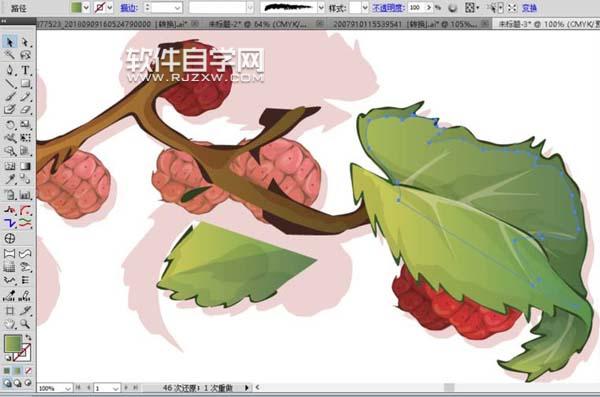
Task: Select the Eyedropper tool
Action: click(10, 179)
